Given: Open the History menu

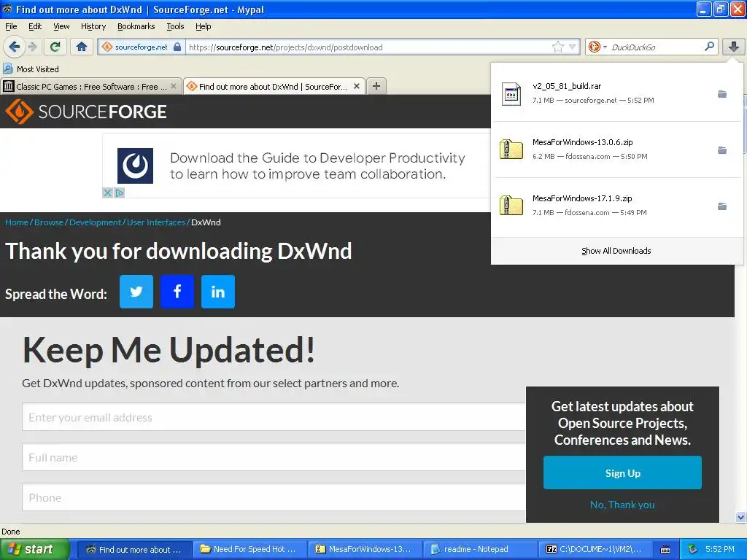Looking at the screenshot, I should point(93,26).
